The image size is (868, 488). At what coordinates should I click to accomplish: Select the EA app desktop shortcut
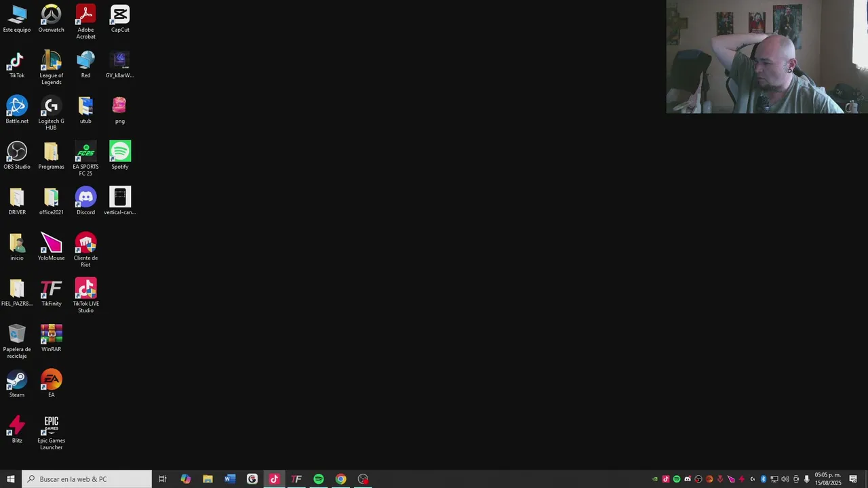tap(51, 384)
